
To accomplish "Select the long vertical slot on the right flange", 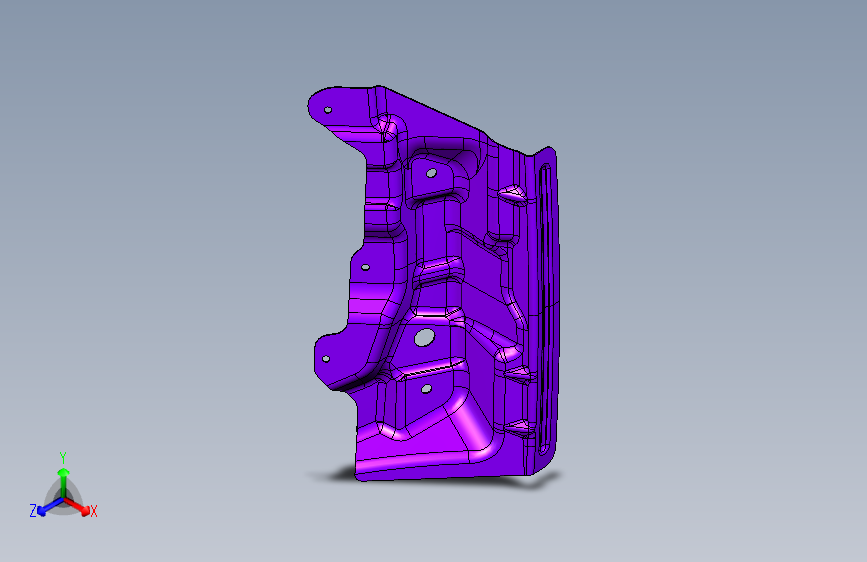I will [545, 310].
